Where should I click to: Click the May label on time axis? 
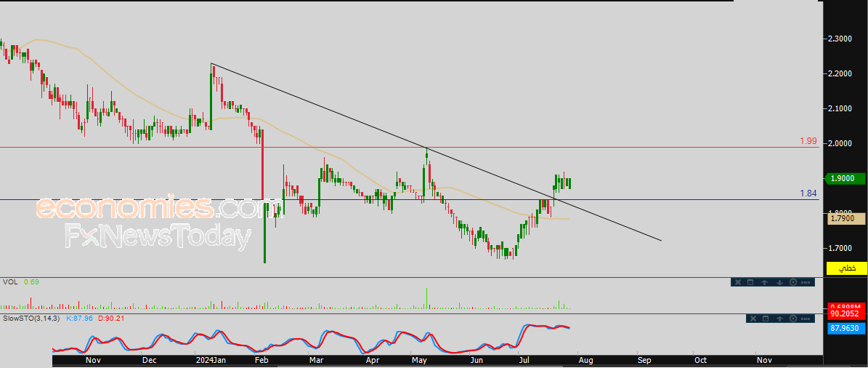pos(419,360)
